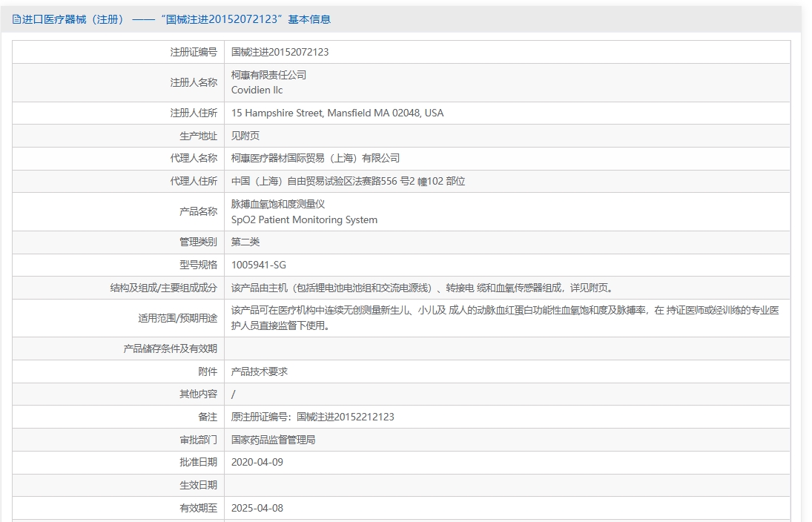Viewport: 812px width, 522px height.
Task: Click the 有效期至 label
Action: point(198,509)
